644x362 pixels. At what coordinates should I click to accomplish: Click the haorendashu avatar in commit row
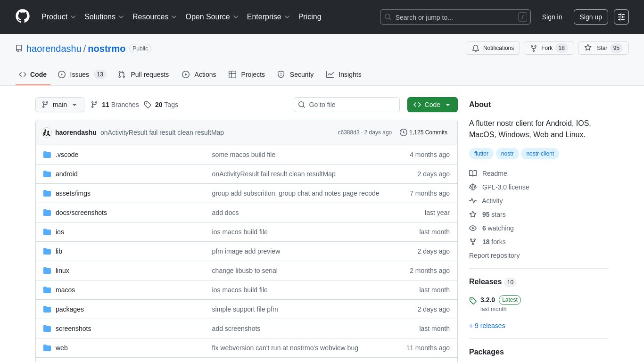(x=47, y=132)
